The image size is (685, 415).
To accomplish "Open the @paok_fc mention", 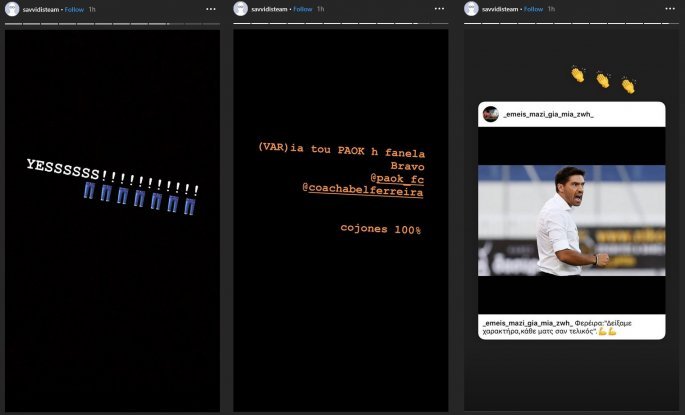I will [x=397, y=179].
